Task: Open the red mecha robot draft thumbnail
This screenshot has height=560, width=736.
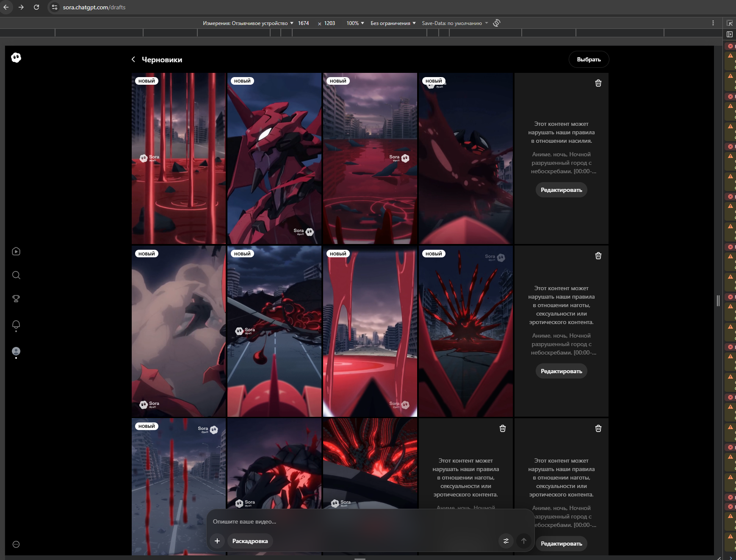Action: 274,158
